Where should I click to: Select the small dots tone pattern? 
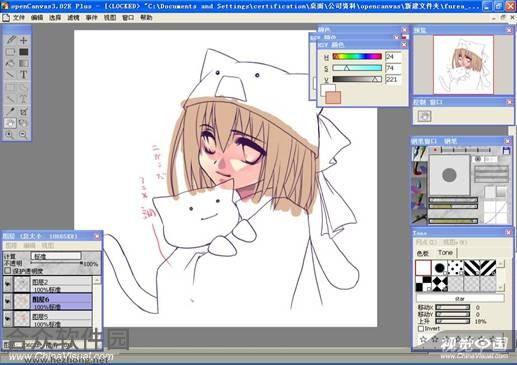coord(456,267)
